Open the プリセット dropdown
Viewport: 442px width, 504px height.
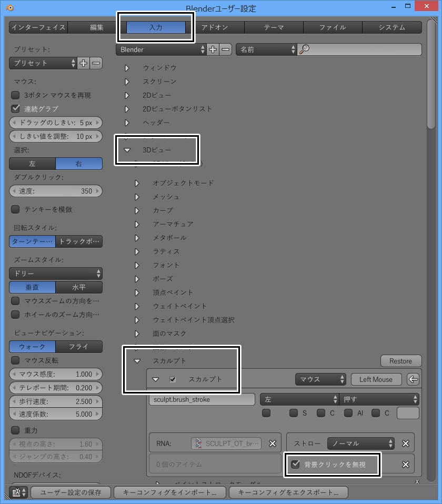pyautogui.click(x=43, y=63)
